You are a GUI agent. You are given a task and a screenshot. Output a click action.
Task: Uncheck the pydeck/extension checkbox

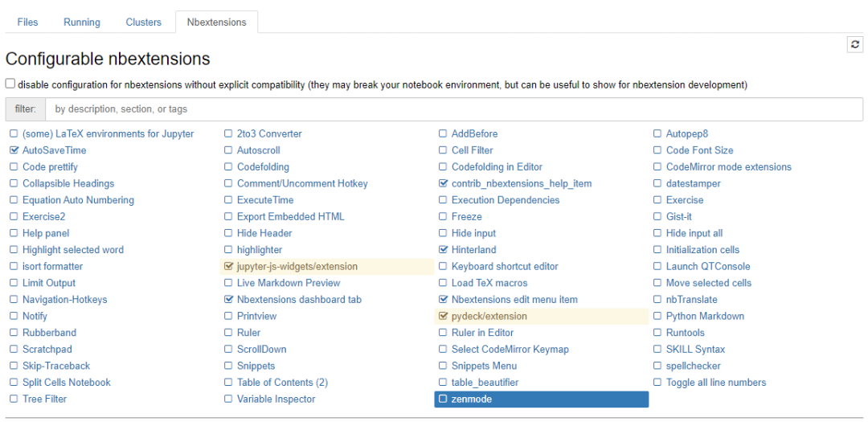click(x=443, y=317)
